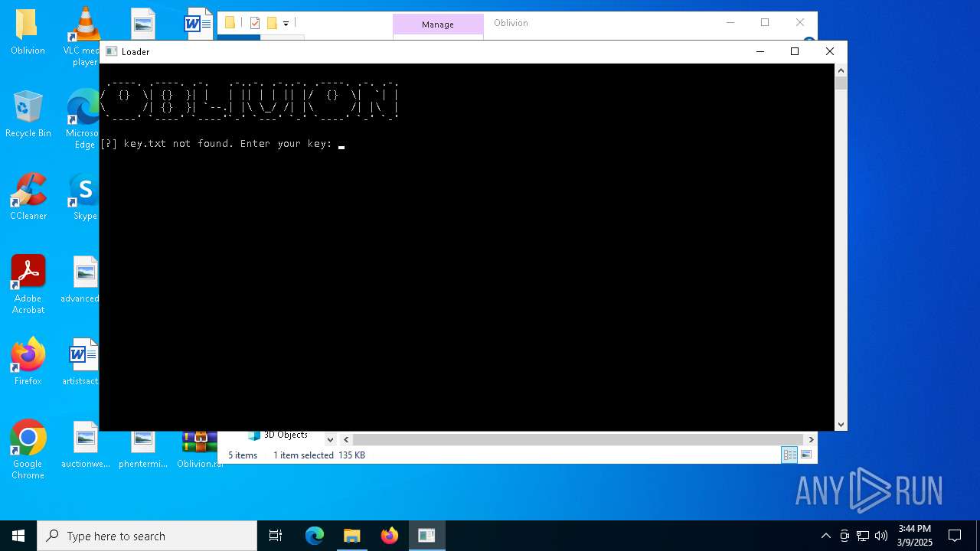
Task: Click the Loader console scroll up arrow
Action: 841,70
